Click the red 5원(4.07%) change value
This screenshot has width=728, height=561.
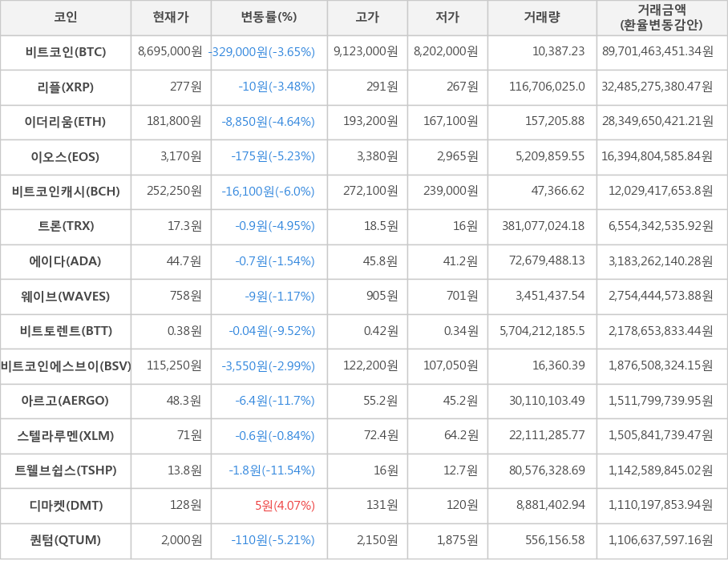(x=285, y=506)
